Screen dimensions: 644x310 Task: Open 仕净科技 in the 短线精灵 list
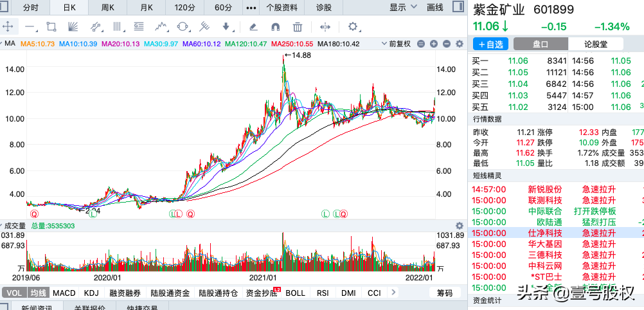point(557,233)
